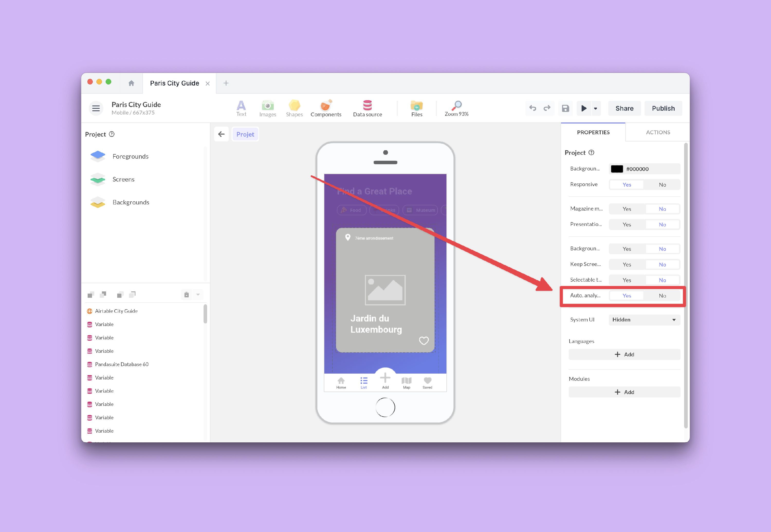Switch to the ACTIONS tab

pos(658,132)
